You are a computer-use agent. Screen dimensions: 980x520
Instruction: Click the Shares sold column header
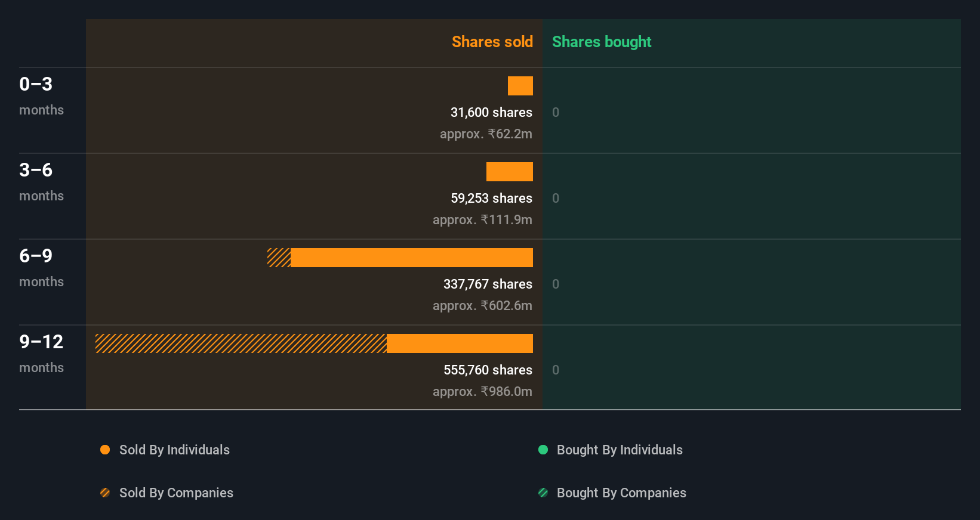492,42
